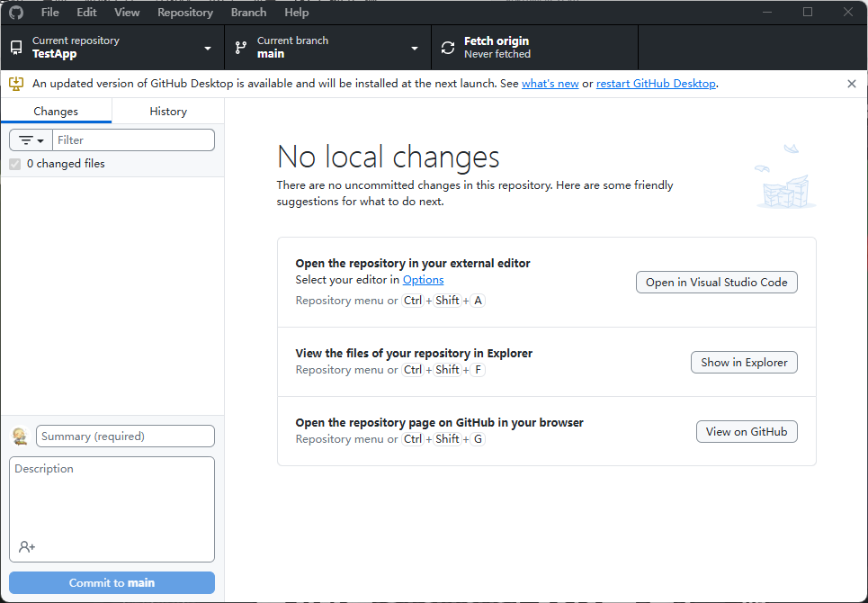Viewport: 868px width, 603px height.
Task: Open the View menu
Action: pyautogui.click(x=127, y=13)
